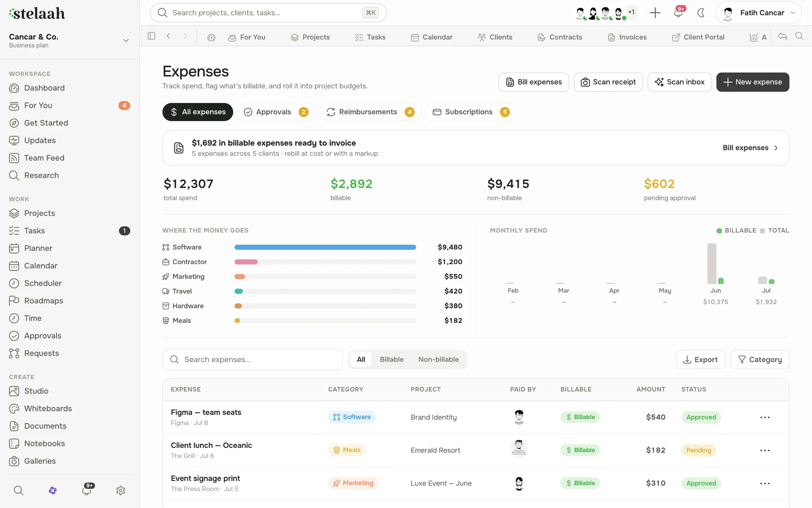Image resolution: width=812 pixels, height=508 pixels.
Task: Expand the Cancar & Co. workspace switcher
Action: click(69, 41)
